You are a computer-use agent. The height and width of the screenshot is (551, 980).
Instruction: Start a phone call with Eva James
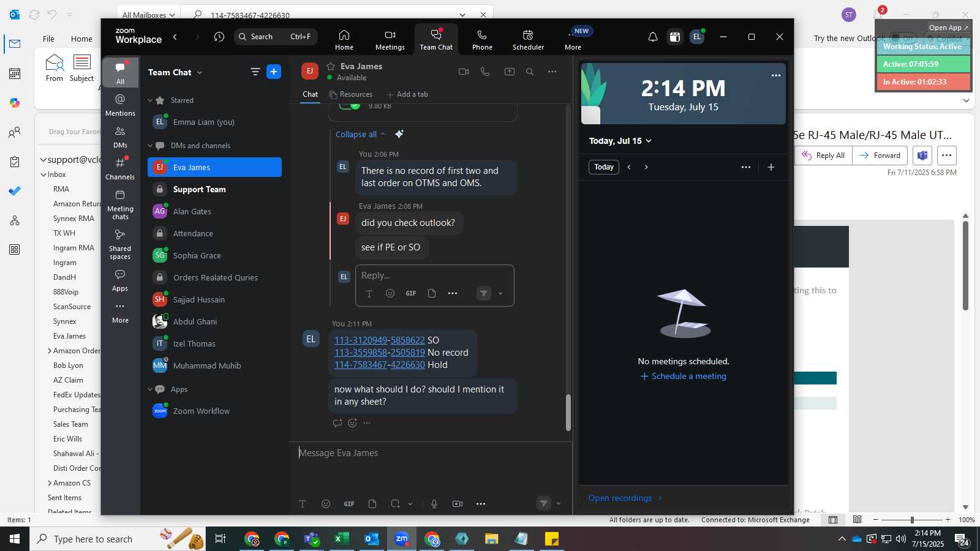tap(485, 72)
